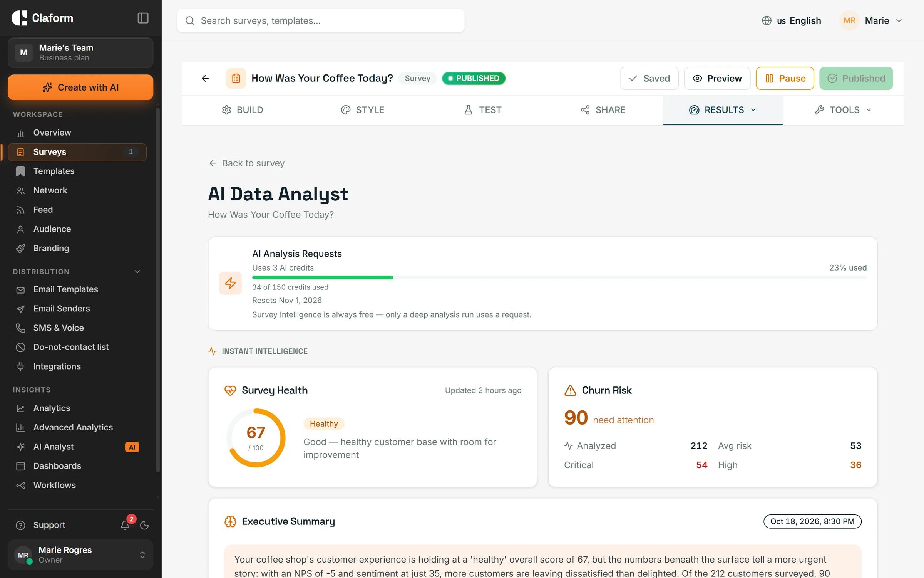Click Create with AI button
924x578 pixels.
[80, 87]
